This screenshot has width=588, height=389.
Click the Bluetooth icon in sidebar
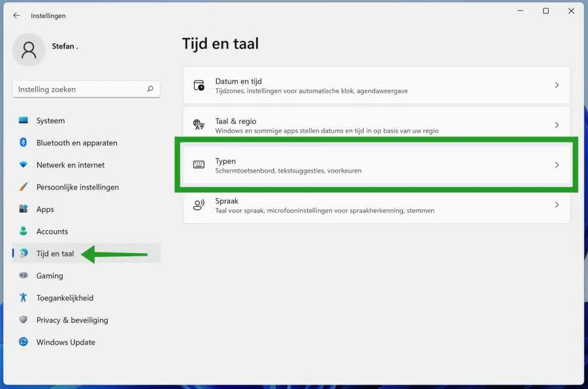point(24,143)
